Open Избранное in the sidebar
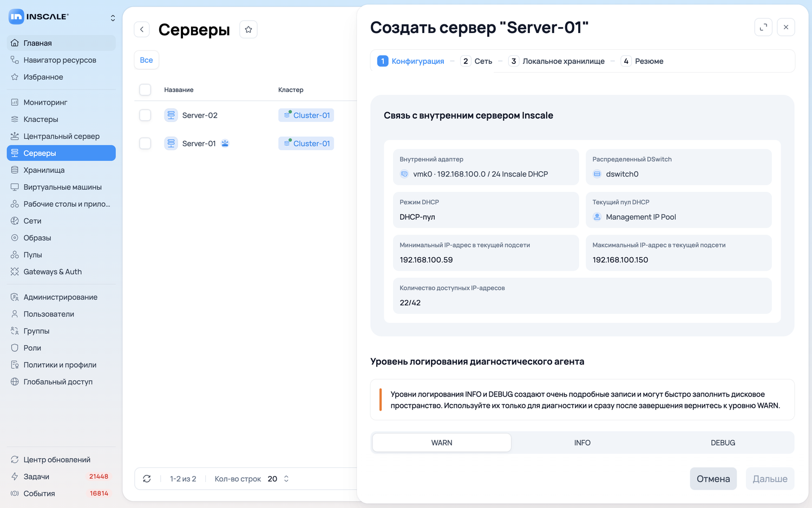This screenshot has height=508, width=812. point(61,77)
